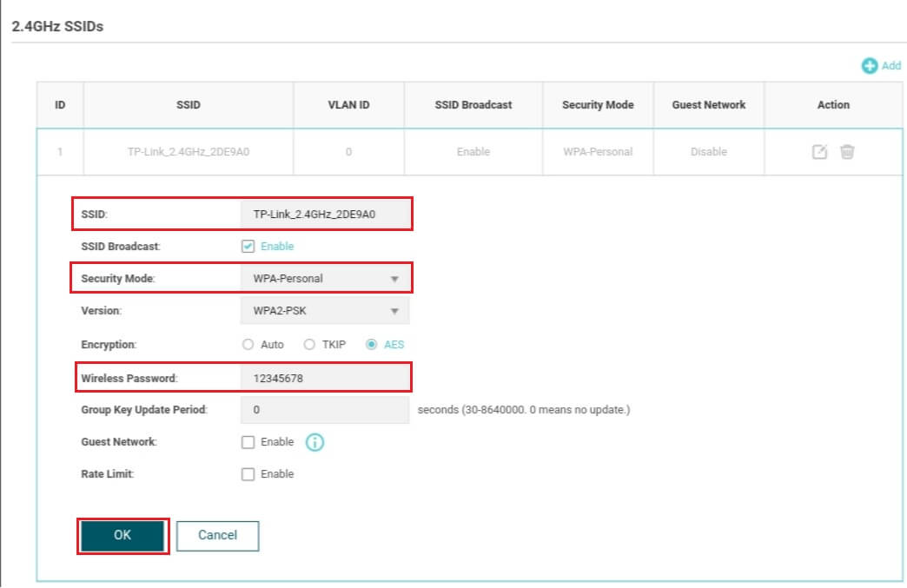The width and height of the screenshot is (907, 588).
Task: Click the SSID name input field
Action: pyautogui.click(x=324, y=214)
